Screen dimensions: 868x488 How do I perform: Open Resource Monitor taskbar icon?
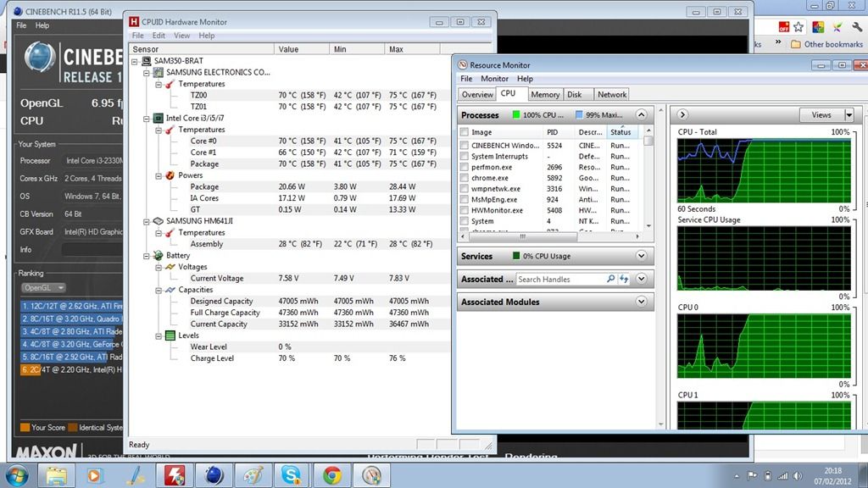click(371, 475)
